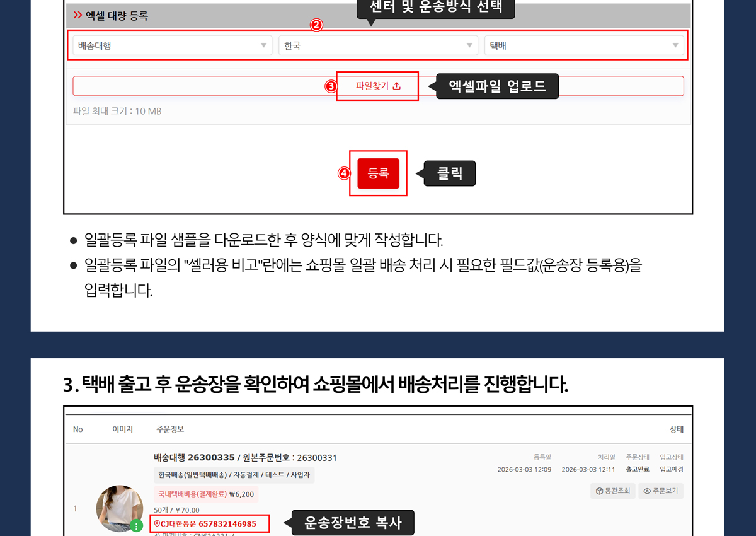Click the 통관조회 customs lookup button

pos(612,491)
